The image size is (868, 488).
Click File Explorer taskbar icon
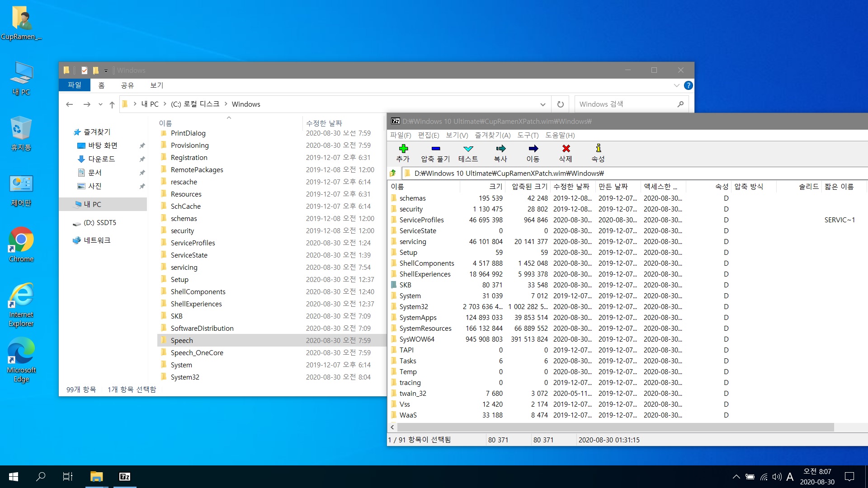pos(96,477)
